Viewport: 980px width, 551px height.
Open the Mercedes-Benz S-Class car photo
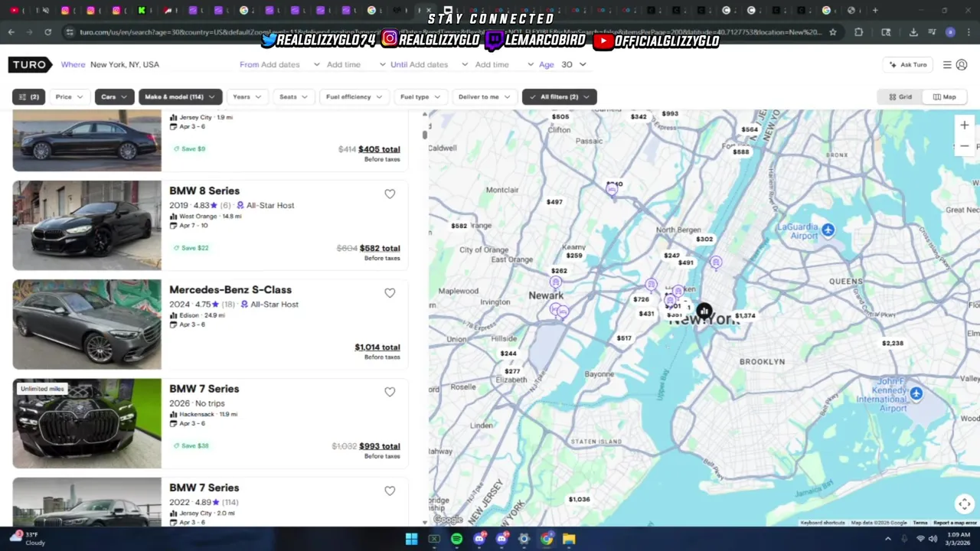click(87, 324)
